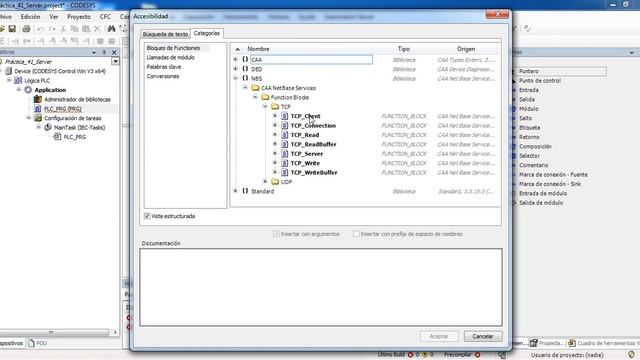Open the project dropdown in devices panel
The height and width of the screenshot is (360, 640).
coord(116,62)
